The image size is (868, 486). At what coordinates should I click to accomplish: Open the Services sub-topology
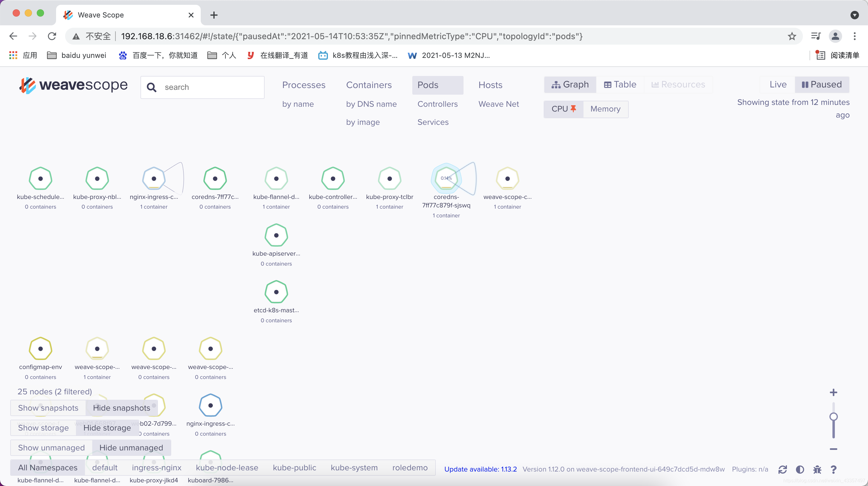coord(433,122)
